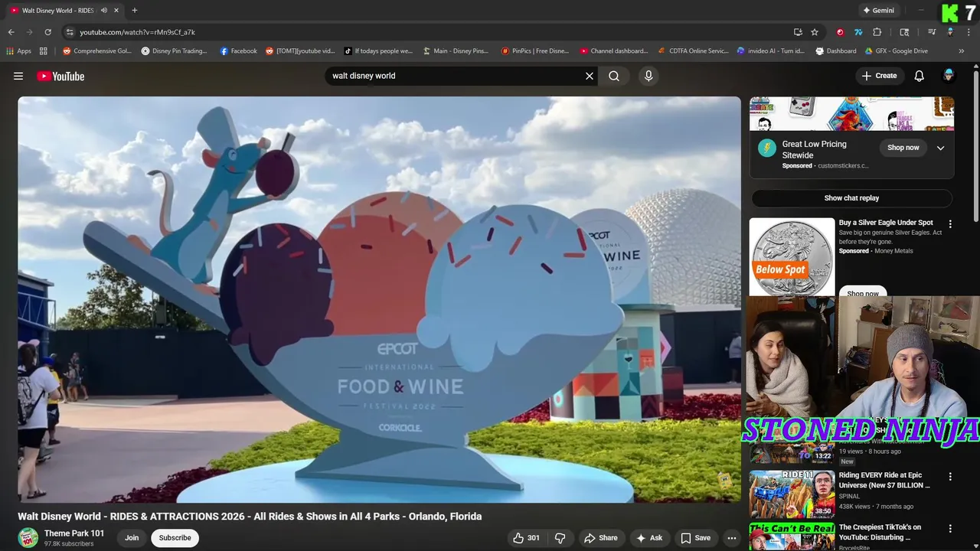Open Chrome profile avatar

tap(950, 32)
